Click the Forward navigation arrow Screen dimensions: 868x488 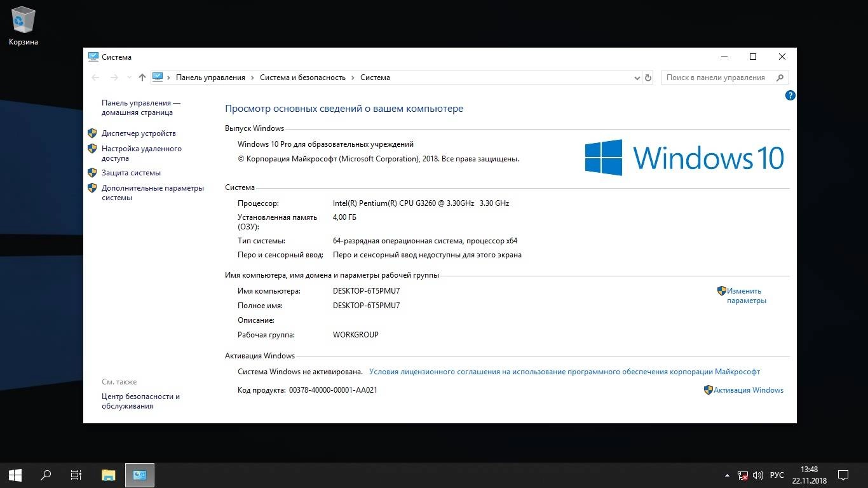coord(114,78)
